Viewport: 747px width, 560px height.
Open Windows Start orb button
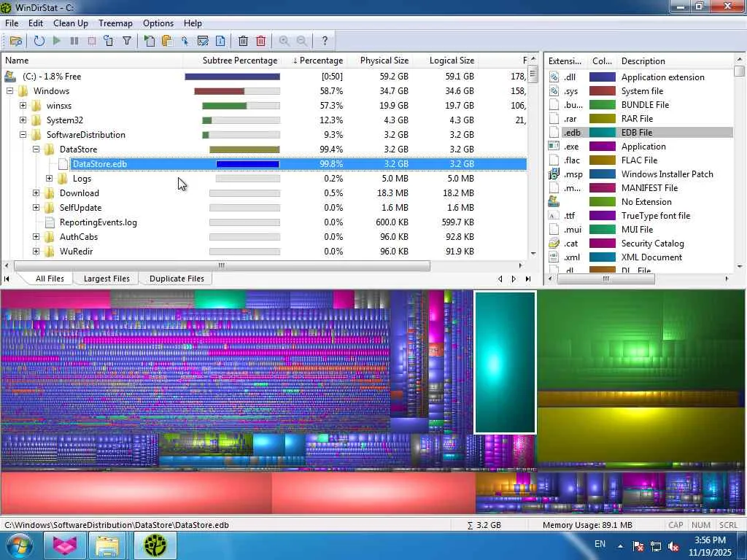20,545
